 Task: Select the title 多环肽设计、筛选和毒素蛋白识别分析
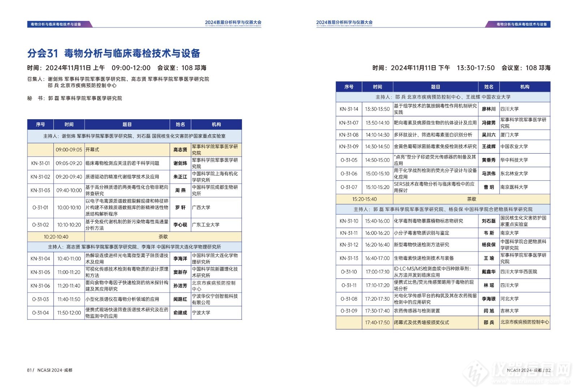tap(433, 135)
